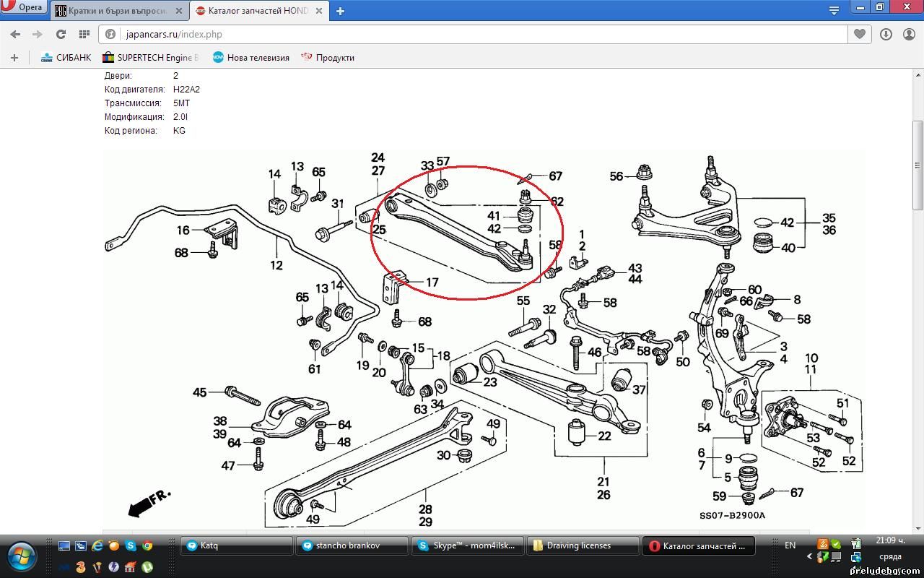This screenshot has height=578, width=924.
Task: Open the Opera menu button
Action: [25, 8]
